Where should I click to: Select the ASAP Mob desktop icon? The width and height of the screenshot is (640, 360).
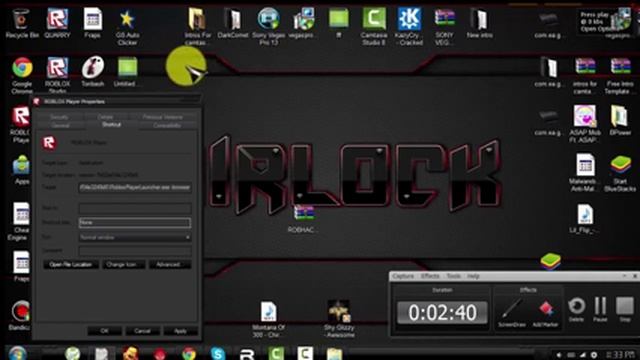pyautogui.click(x=585, y=124)
